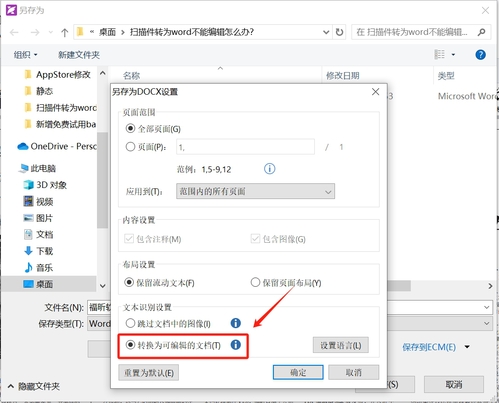Click the page number input field
This screenshot has height=403, width=499.
(x=245, y=147)
